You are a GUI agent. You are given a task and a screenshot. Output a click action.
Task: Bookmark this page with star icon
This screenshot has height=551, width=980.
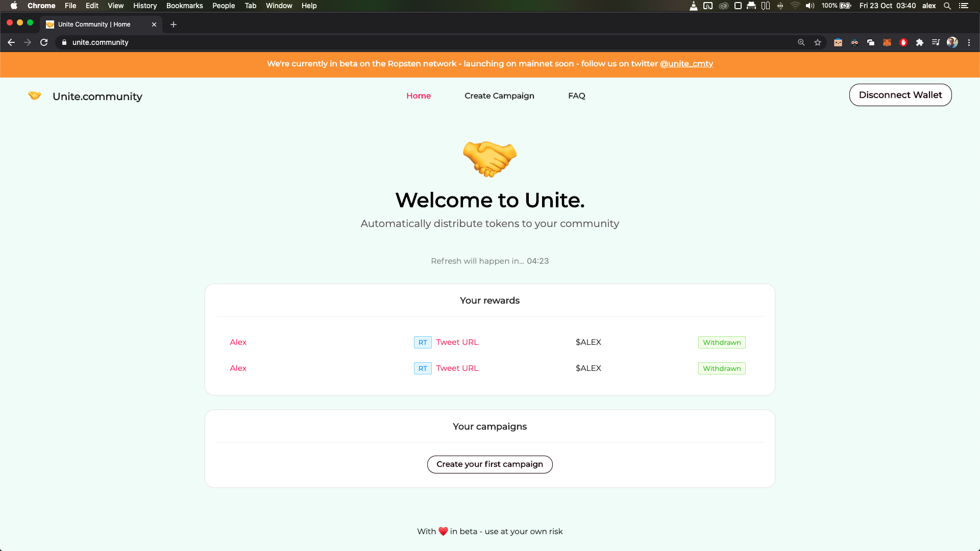pyautogui.click(x=818, y=42)
